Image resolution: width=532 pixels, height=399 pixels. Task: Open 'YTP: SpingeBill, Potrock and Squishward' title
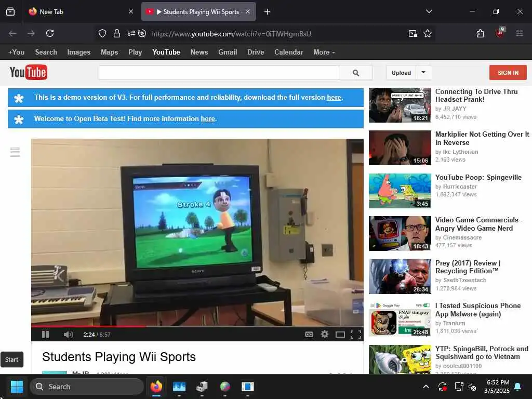tap(482, 353)
